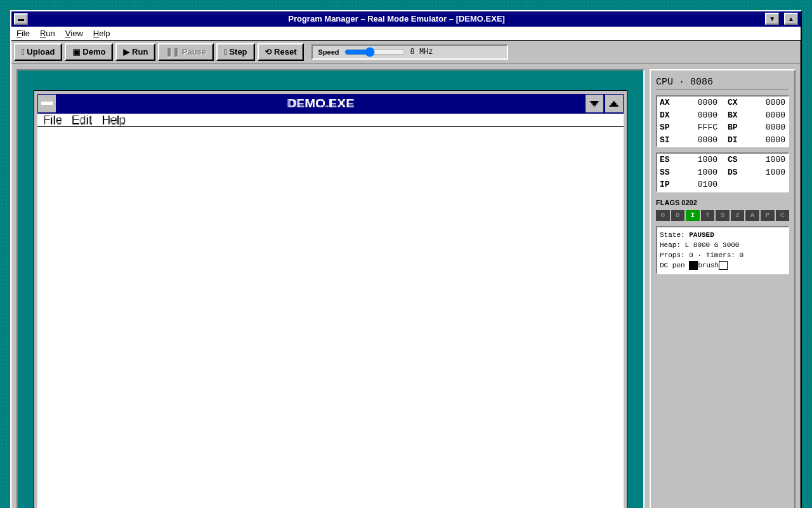Minimize the DEMO.EXE inner window
The height and width of the screenshot is (508, 812).
pos(594,104)
